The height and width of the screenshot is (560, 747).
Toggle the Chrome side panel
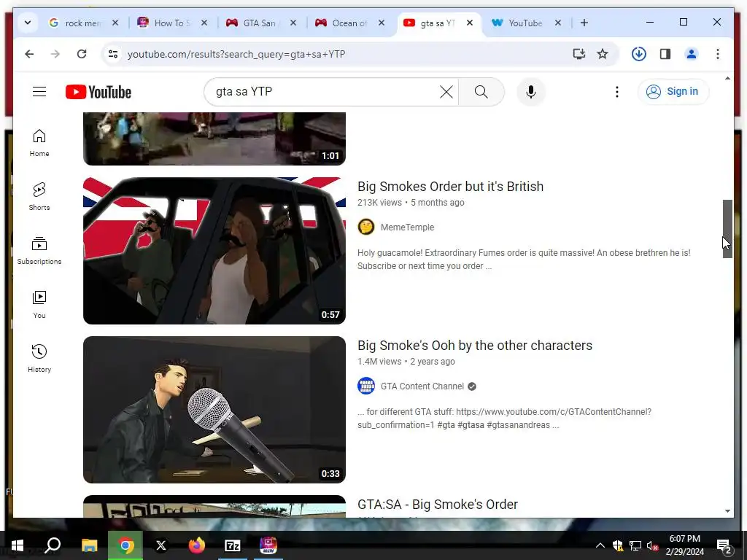pos(665,54)
